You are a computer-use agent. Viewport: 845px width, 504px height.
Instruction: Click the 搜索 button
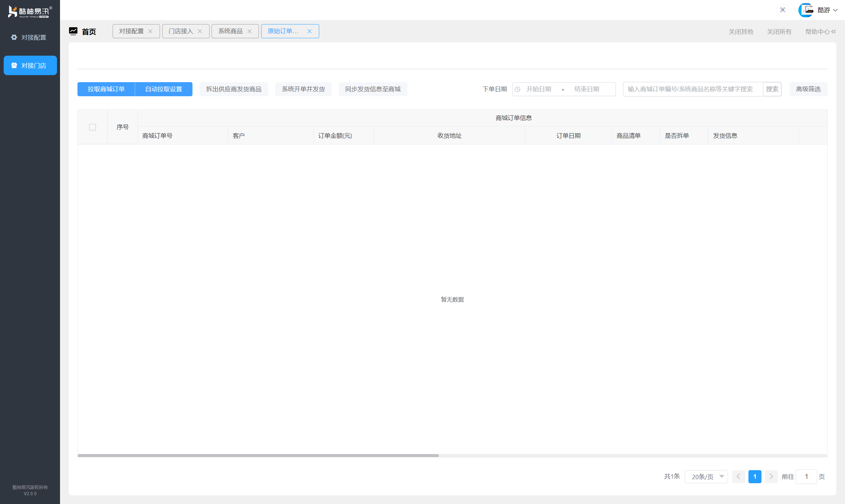click(772, 89)
